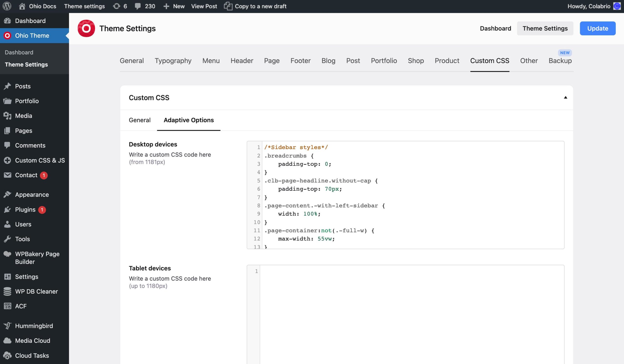Image resolution: width=624 pixels, height=364 pixels.
Task: Click the Theme Settings header button
Action: [545, 28]
